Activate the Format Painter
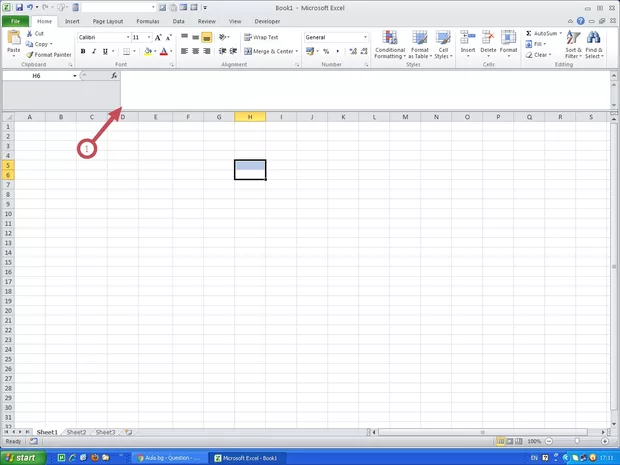The height and width of the screenshot is (465, 620). (49, 55)
